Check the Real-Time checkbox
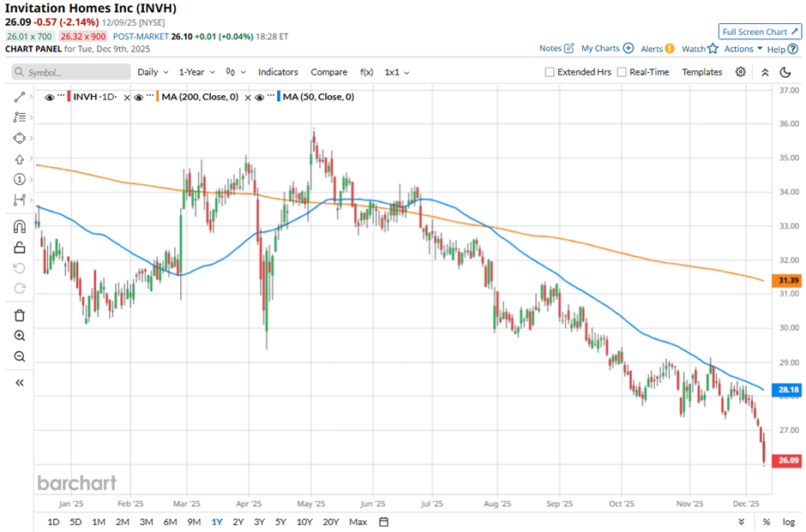This screenshot has height=532, width=806. (622, 72)
